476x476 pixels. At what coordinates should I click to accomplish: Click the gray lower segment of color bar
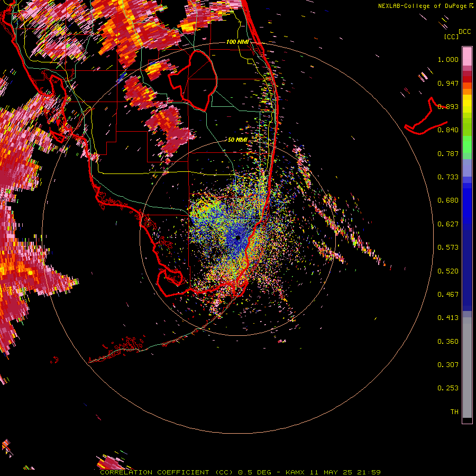[467, 368]
